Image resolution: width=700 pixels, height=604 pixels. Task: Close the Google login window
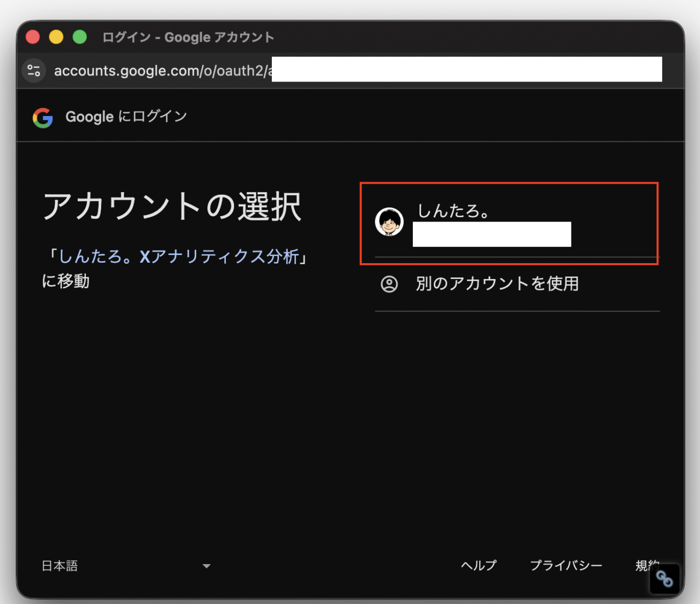click(x=33, y=37)
